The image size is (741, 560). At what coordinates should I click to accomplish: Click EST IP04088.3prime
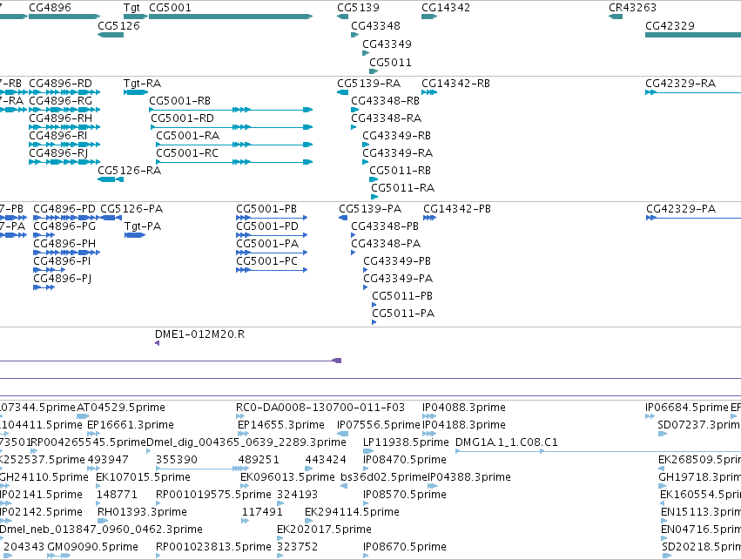click(x=464, y=408)
